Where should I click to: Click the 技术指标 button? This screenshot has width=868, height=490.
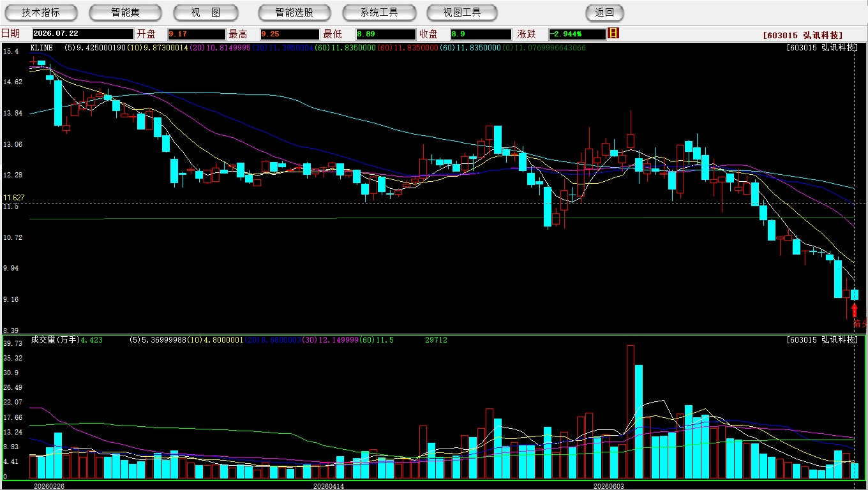point(41,12)
